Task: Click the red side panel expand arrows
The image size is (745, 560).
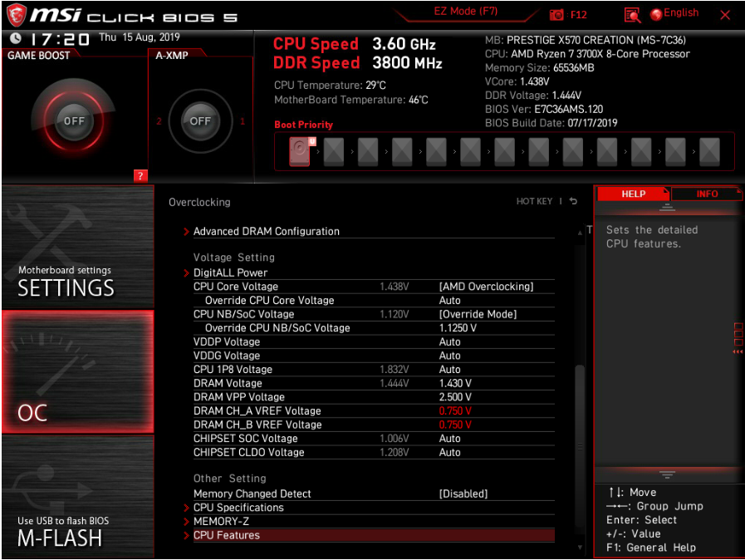Action: [738, 351]
